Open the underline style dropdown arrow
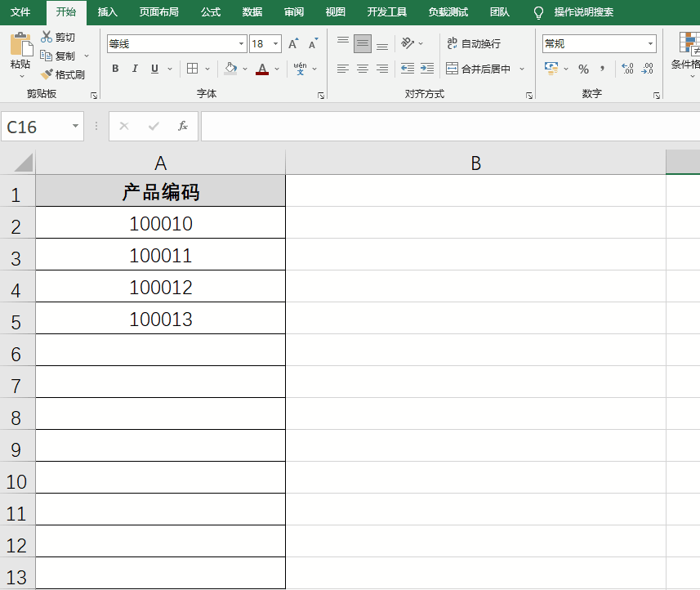The height and width of the screenshot is (590, 700). click(x=170, y=69)
